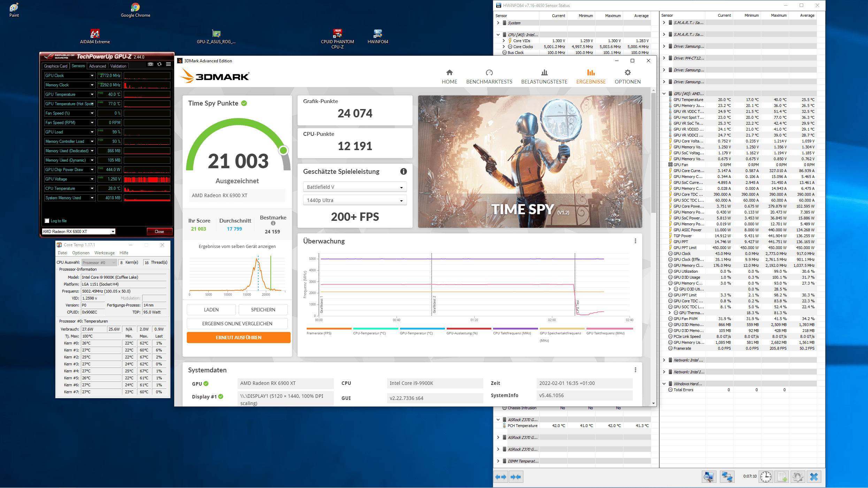The image size is (868, 488).
Task: Open the Datei menu in Core Temp
Action: click(x=63, y=253)
